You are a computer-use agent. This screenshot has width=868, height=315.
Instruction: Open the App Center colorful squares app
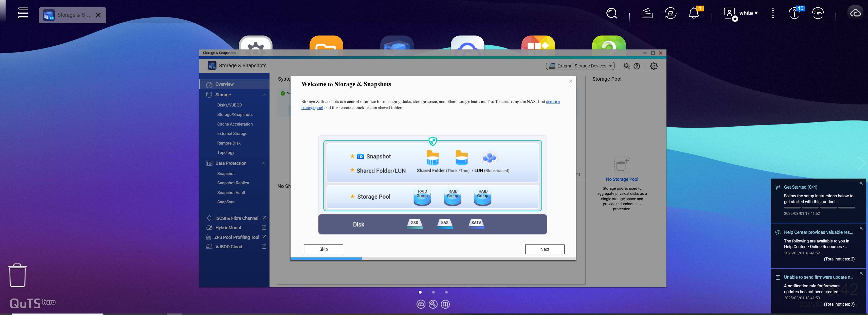pos(538,43)
